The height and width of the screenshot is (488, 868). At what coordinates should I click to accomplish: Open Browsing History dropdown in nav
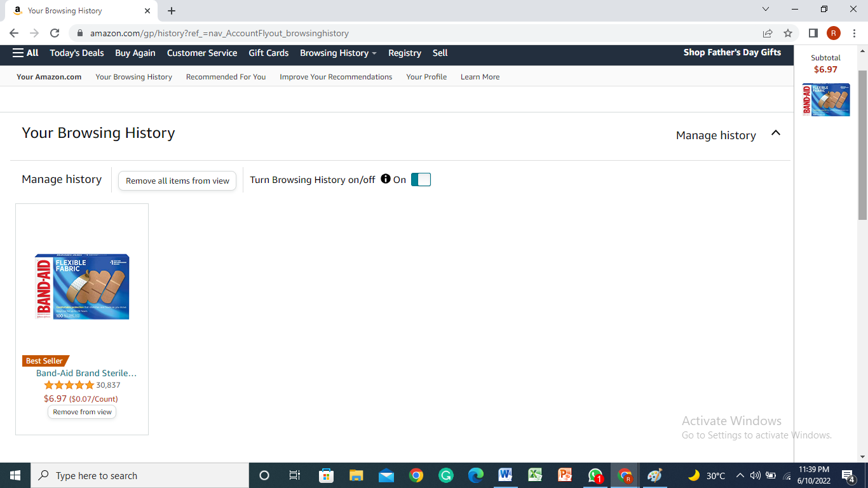click(338, 53)
